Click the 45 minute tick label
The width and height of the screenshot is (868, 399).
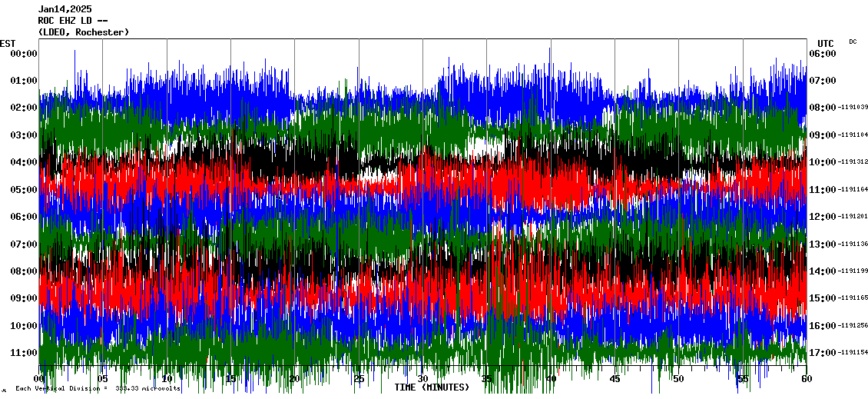pyautogui.click(x=614, y=379)
